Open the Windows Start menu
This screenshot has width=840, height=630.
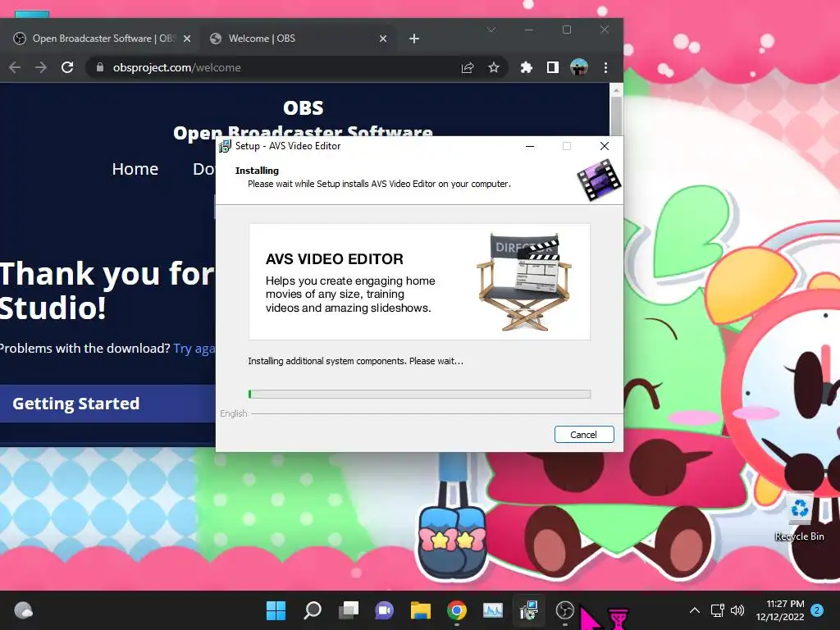276,610
